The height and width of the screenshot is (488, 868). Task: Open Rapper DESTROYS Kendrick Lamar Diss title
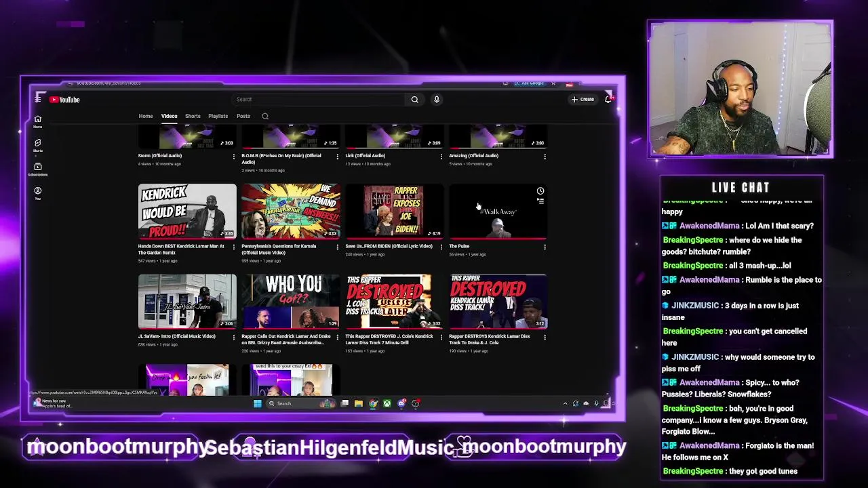pos(490,340)
